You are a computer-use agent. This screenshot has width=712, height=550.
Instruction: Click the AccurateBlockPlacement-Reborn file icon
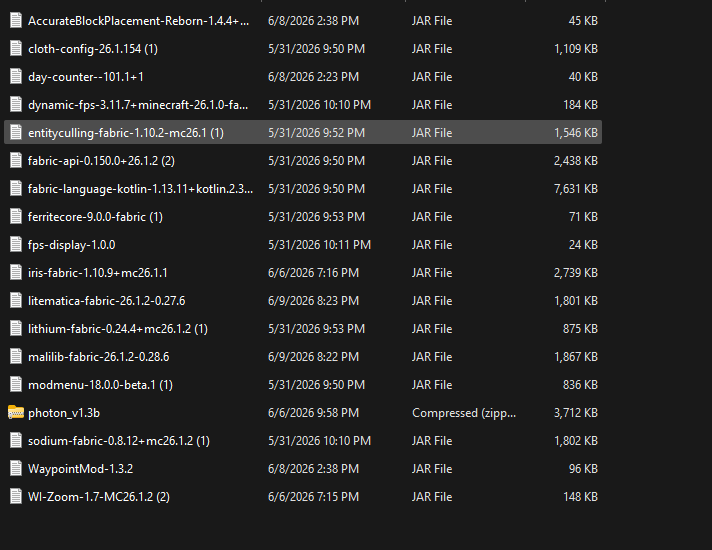point(16,20)
